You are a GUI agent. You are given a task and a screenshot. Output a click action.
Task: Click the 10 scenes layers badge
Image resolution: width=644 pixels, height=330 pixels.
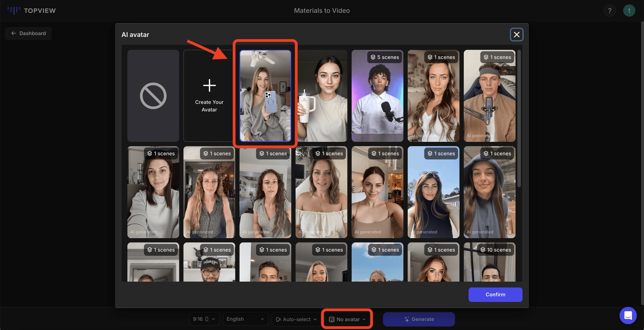pyautogui.click(x=495, y=250)
